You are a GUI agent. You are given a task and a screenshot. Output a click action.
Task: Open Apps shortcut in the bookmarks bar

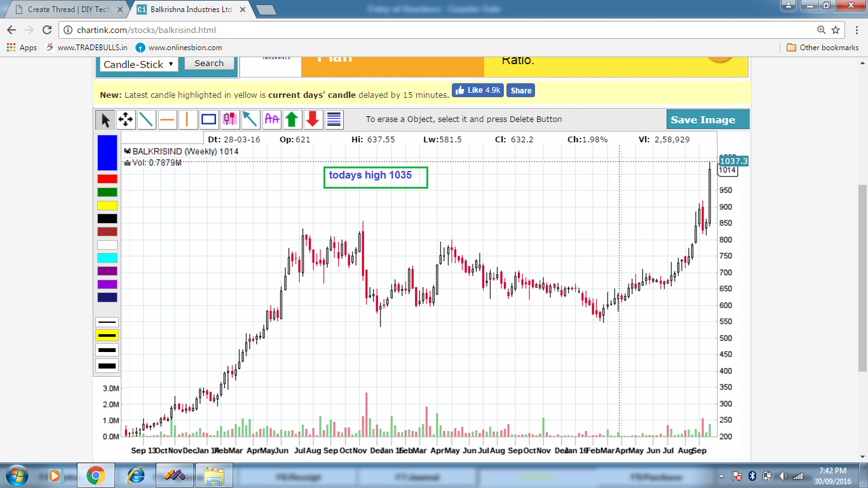[x=22, y=48]
